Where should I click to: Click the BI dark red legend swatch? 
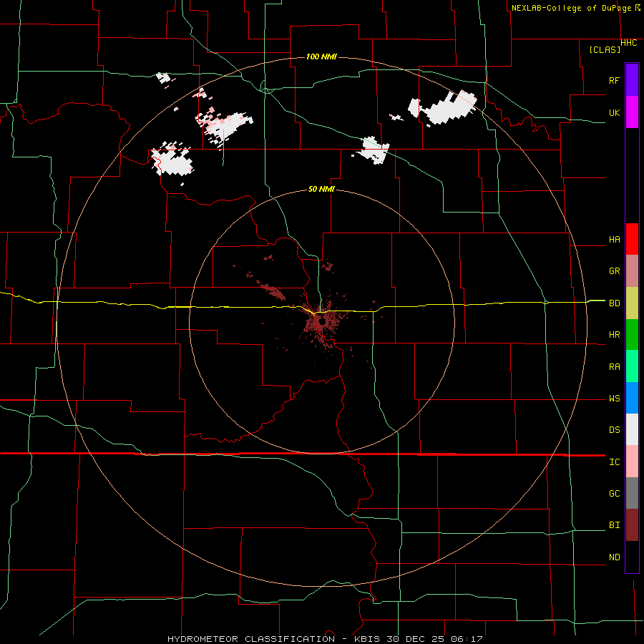click(x=632, y=525)
